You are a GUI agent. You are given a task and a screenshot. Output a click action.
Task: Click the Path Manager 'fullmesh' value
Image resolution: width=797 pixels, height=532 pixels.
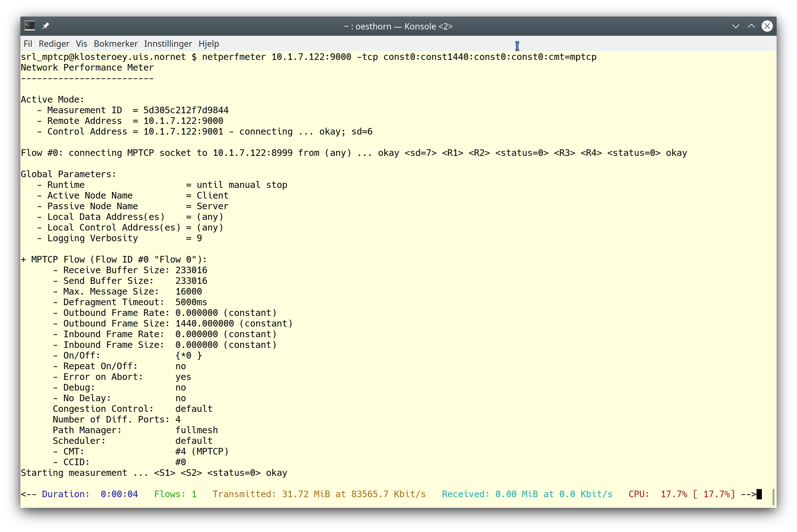196,430
